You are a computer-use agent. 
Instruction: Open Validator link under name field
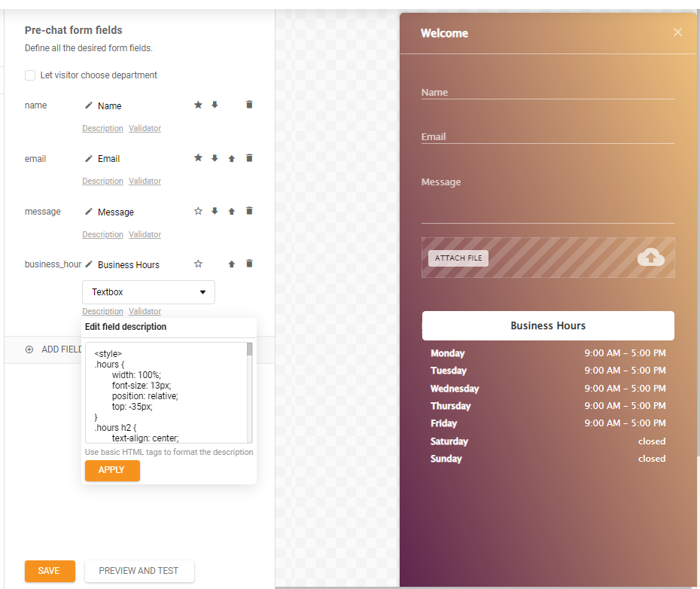(x=145, y=129)
